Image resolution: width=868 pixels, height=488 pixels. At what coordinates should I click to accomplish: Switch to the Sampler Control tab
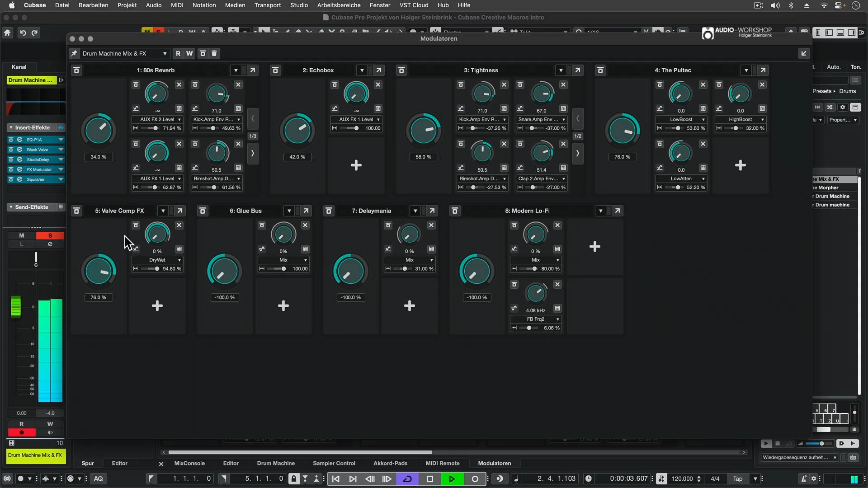[x=334, y=463]
